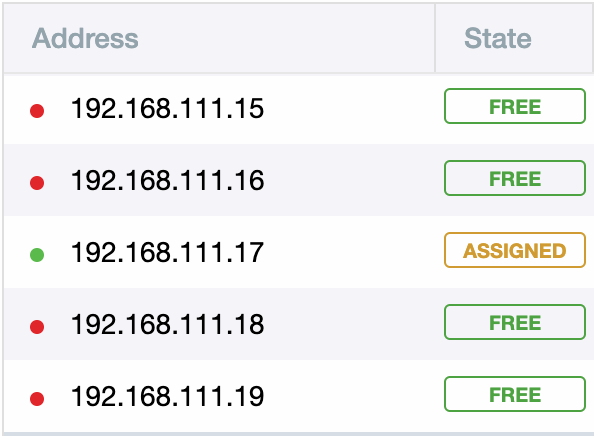Viewport: 594px width, 436px height.
Task: Click the red status dot for 192.168.111.16
Action: (x=37, y=183)
